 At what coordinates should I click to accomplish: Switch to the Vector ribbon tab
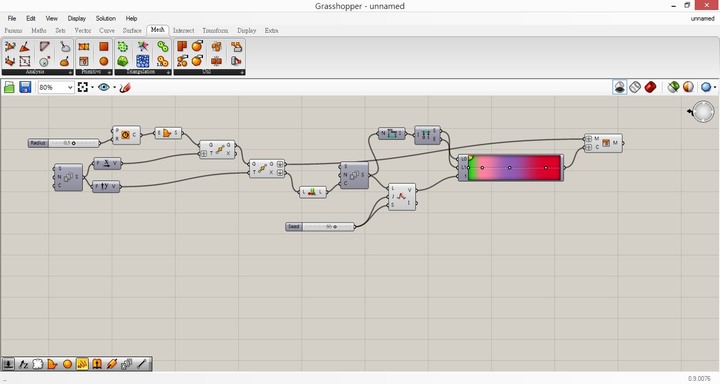pyautogui.click(x=83, y=30)
